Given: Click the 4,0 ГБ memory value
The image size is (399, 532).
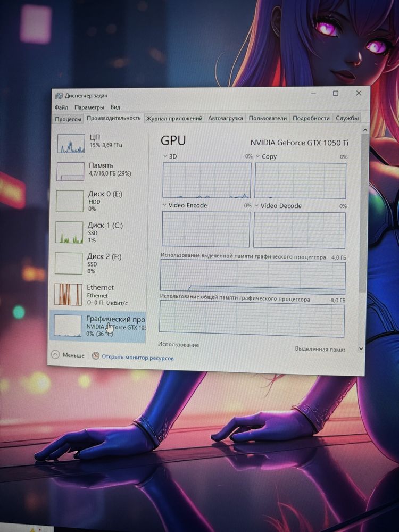Looking at the screenshot, I should 338,257.
